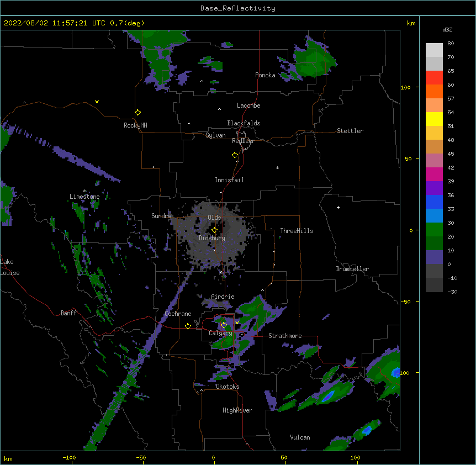The width and height of the screenshot is (476, 465).
Task: Click the dBZ legend heading
Action: 447,29
